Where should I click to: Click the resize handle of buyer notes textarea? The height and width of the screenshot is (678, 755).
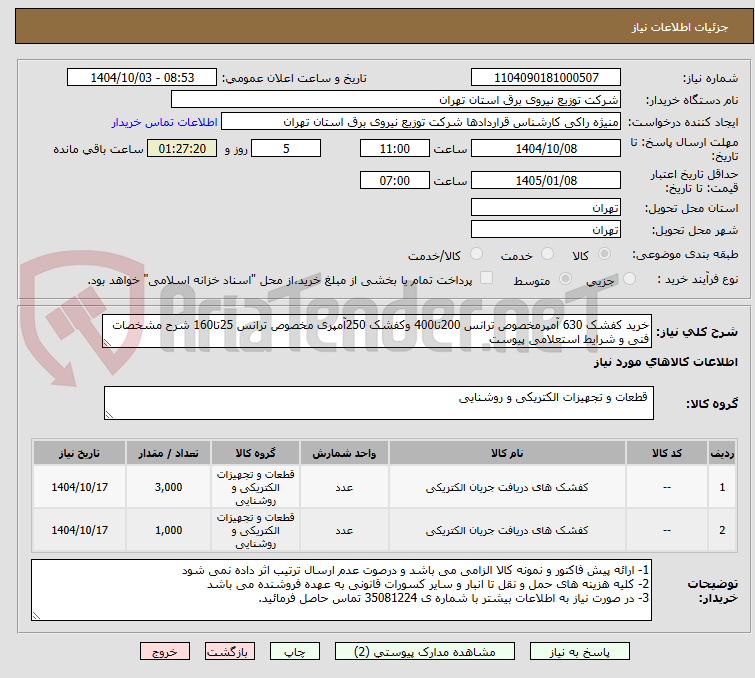point(36,616)
